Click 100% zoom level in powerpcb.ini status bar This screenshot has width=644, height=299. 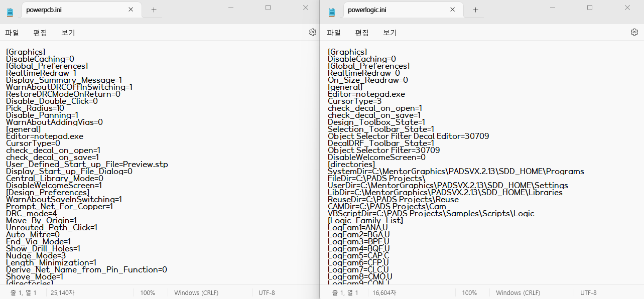pyautogui.click(x=148, y=293)
